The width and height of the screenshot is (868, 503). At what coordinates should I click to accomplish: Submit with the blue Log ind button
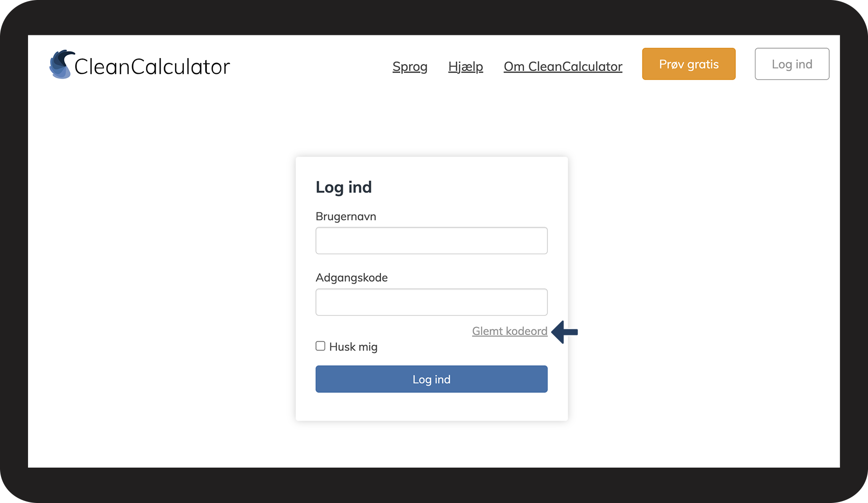click(431, 379)
